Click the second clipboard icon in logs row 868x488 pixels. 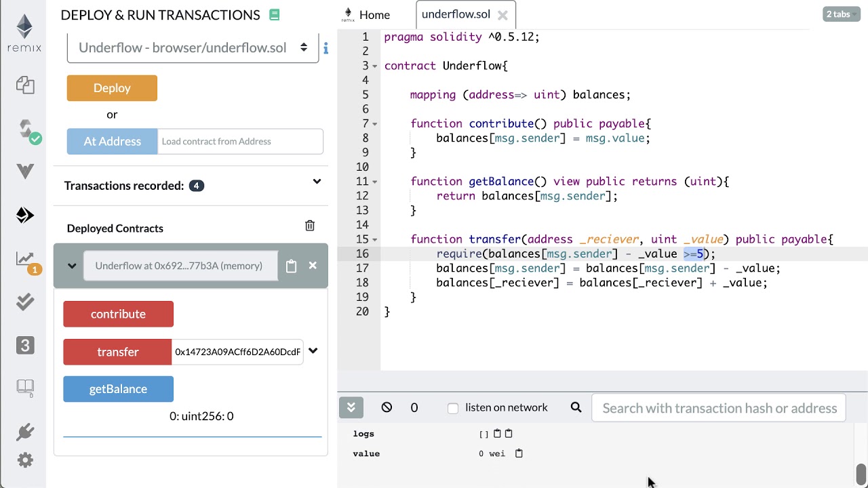(509, 434)
